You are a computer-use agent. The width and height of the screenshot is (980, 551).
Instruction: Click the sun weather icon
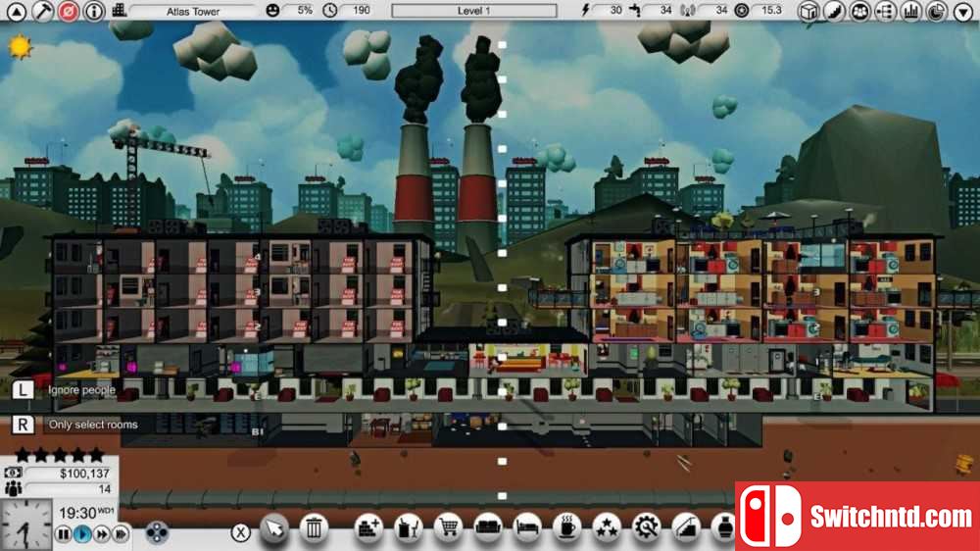20,47
